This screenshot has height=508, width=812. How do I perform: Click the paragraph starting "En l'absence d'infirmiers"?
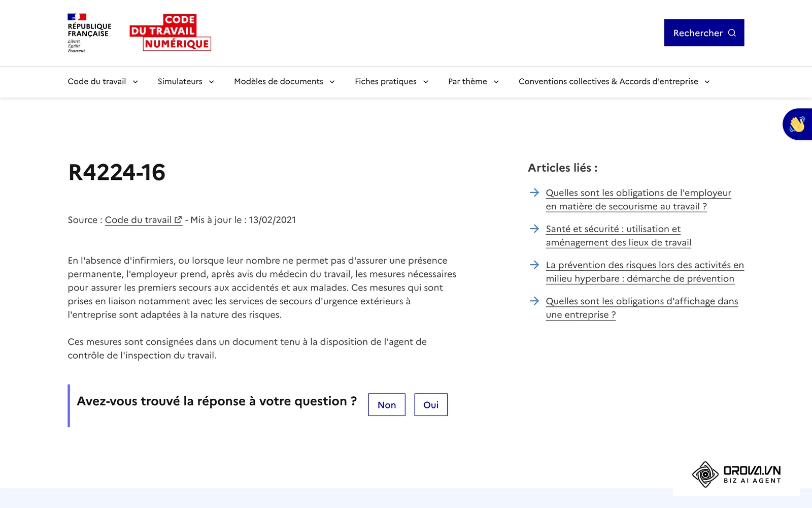[262, 288]
